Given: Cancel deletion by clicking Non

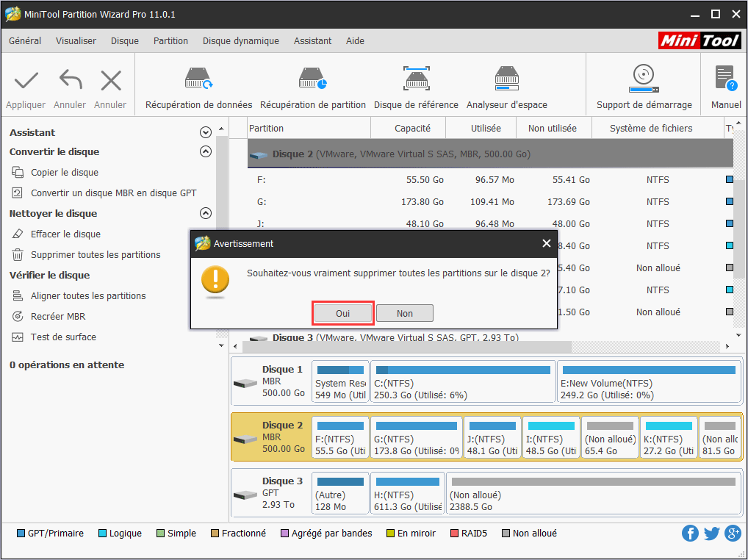Looking at the screenshot, I should point(404,312).
